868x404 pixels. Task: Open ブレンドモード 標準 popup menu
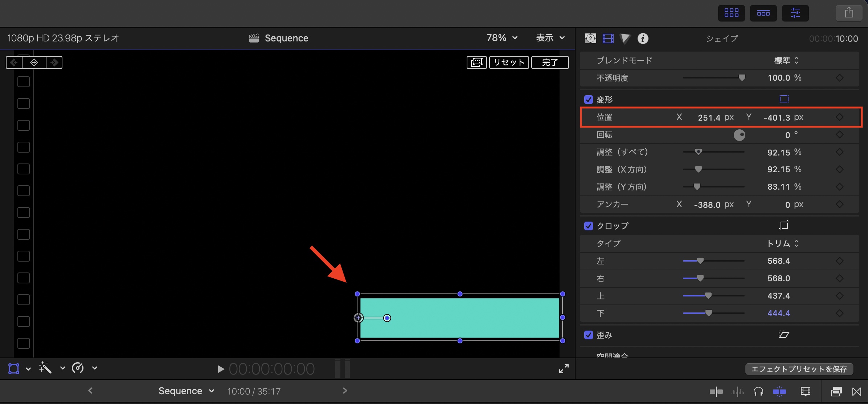pos(786,60)
